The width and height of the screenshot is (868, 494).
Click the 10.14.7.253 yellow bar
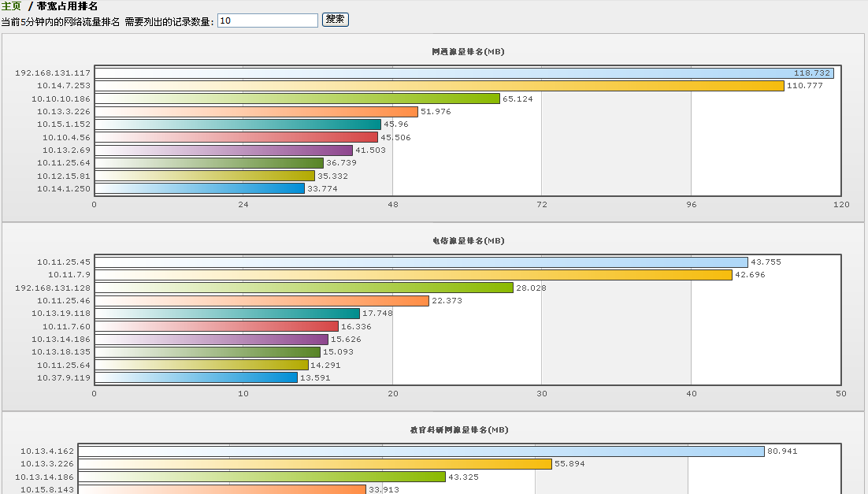click(x=439, y=86)
